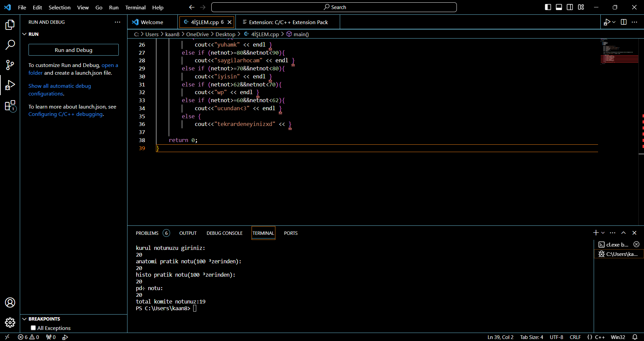Viewport: 644px width, 341px height.
Task: Open the new terminal launch profile dropdown
Action: [603, 233]
